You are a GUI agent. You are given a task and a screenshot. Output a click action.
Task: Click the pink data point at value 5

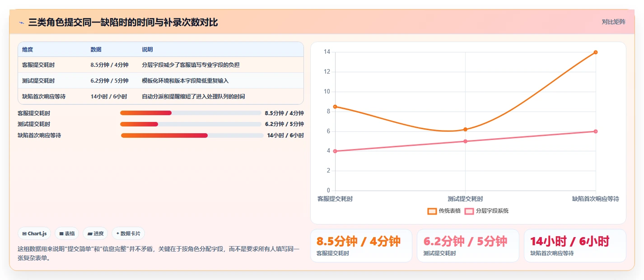click(x=465, y=141)
